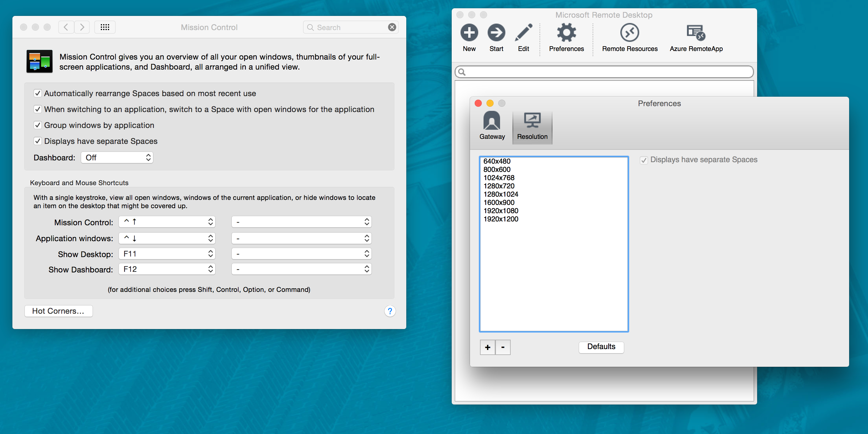Remove a resolution with the minus button

click(503, 347)
